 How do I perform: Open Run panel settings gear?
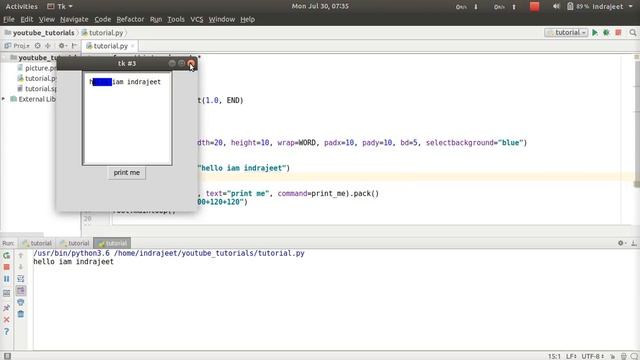click(x=621, y=243)
